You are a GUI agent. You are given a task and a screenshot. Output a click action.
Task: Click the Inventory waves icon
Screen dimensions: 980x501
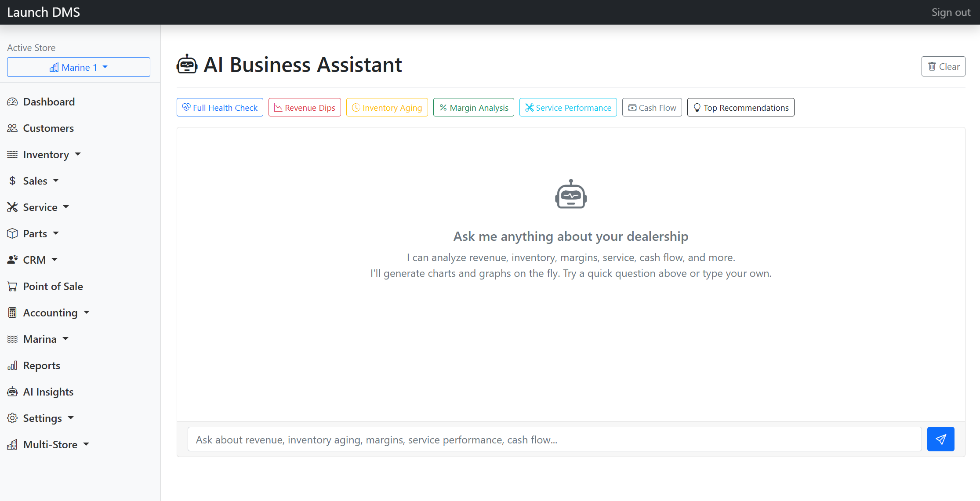click(12, 155)
